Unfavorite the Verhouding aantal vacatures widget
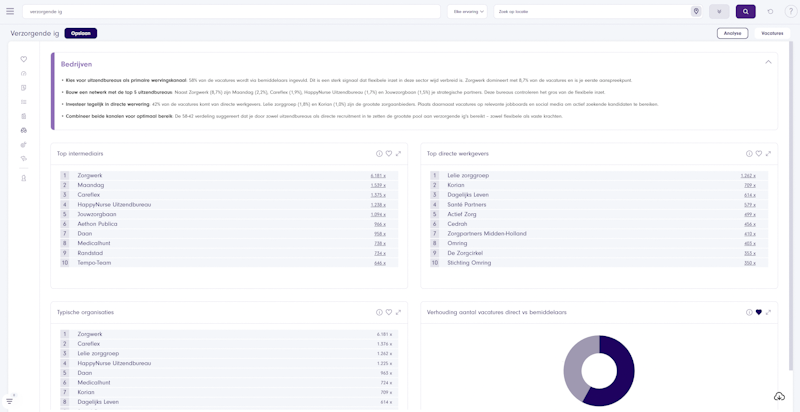The width and height of the screenshot is (800, 412). click(x=759, y=312)
